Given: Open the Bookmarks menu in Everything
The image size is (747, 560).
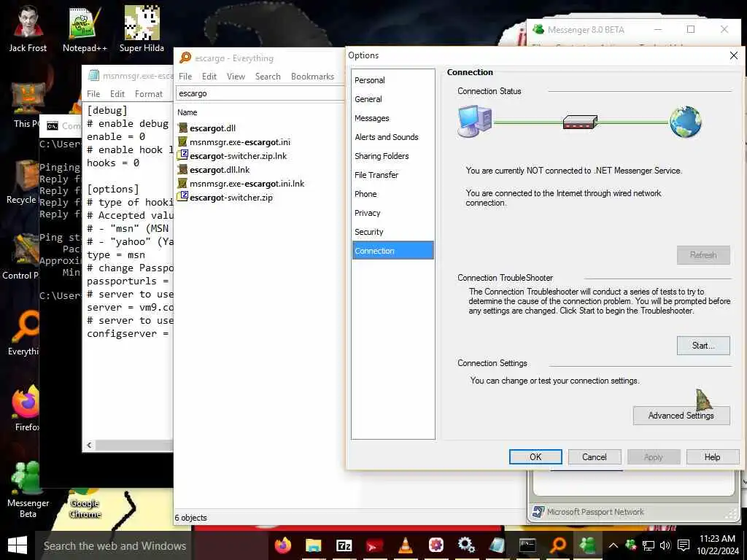Looking at the screenshot, I should (312, 77).
